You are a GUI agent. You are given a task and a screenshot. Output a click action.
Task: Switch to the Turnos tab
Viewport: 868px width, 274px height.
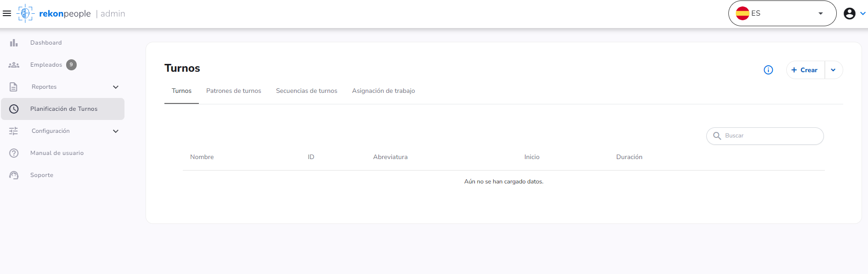[181, 91]
